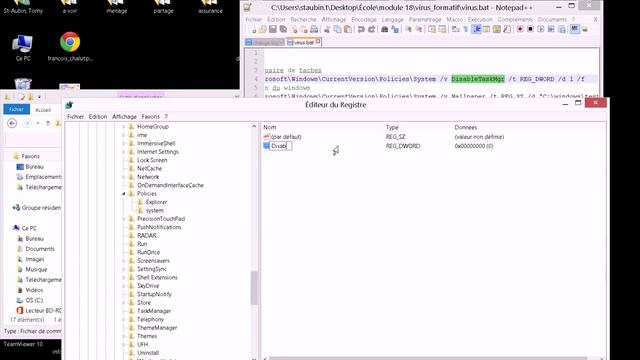Click the Données column header in registry
The width and height of the screenshot is (640, 360).
[466, 127]
